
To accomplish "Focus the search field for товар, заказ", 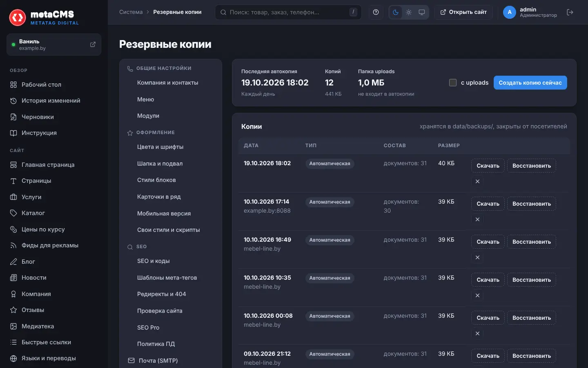I will 288,12.
